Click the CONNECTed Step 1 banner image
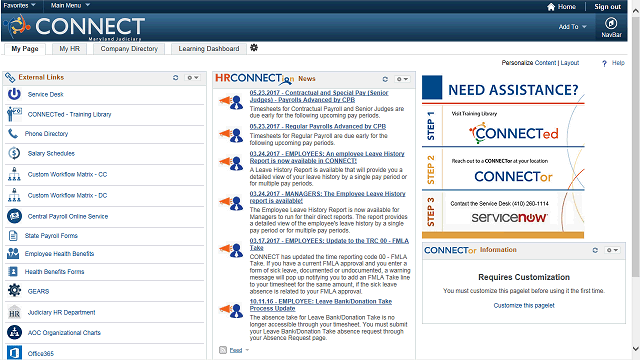 coord(513,133)
